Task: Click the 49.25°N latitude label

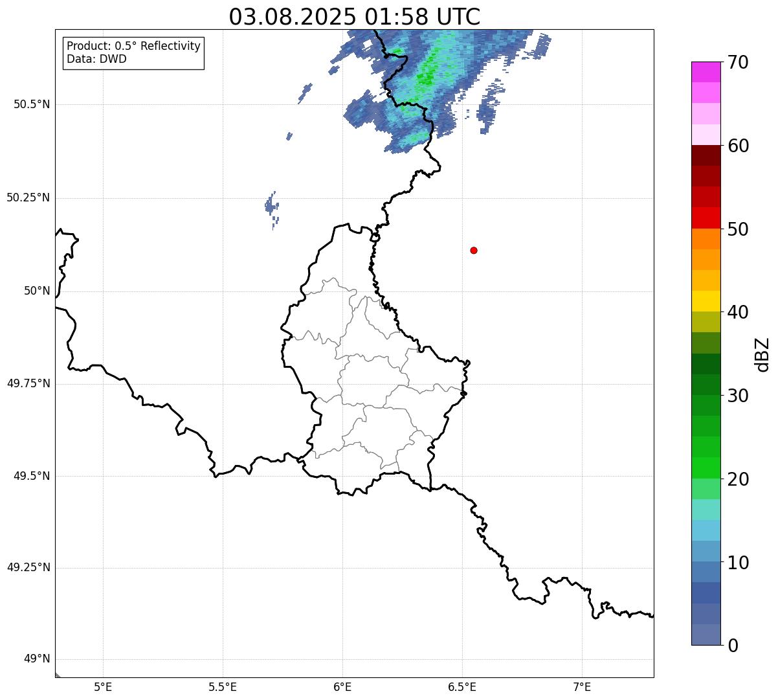Action: click(x=28, y=568)
